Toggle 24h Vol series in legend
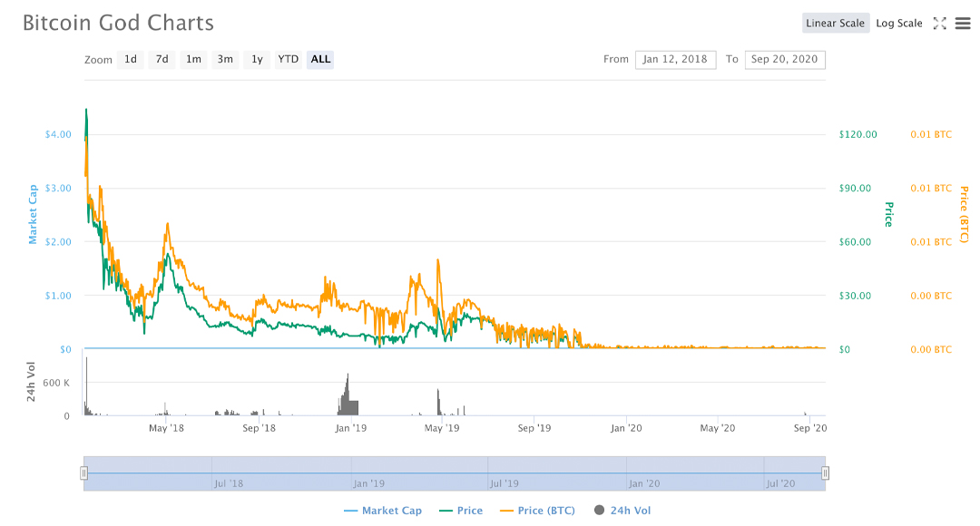980x526 pixels. coord(622,511)
